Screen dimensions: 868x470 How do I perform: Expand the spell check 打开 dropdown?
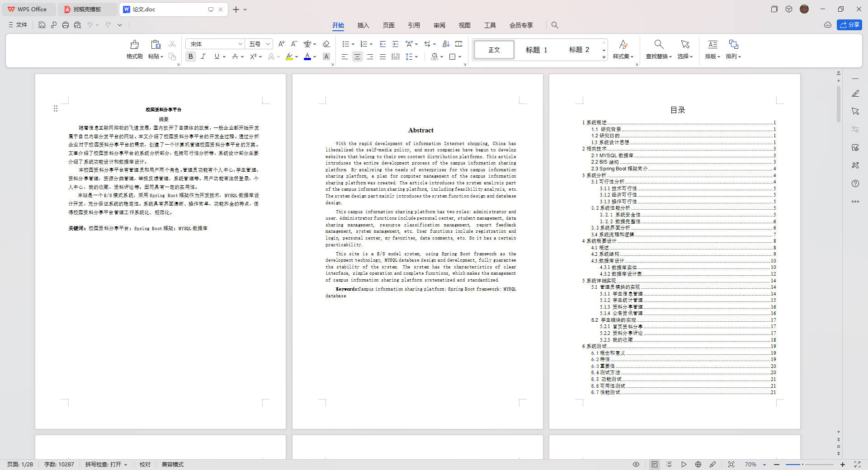126,465
